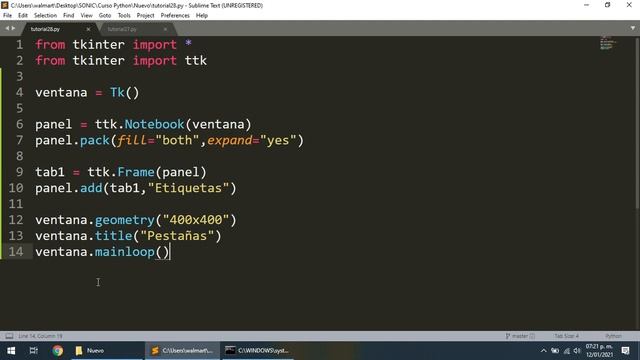
Task: Click the geometry method name
Action: point(124,220)
